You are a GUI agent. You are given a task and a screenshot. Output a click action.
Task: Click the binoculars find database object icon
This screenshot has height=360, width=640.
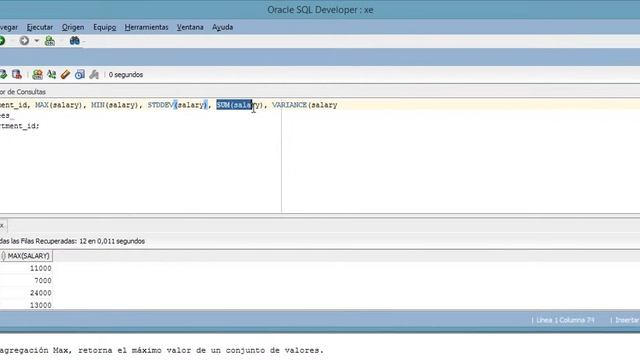[x=75, y=40]
